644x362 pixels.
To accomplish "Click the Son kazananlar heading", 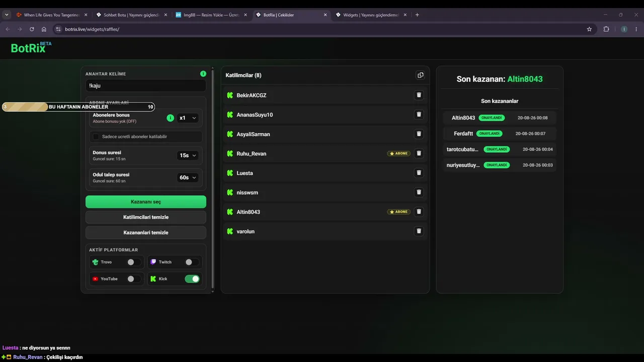I will [500, 101].
